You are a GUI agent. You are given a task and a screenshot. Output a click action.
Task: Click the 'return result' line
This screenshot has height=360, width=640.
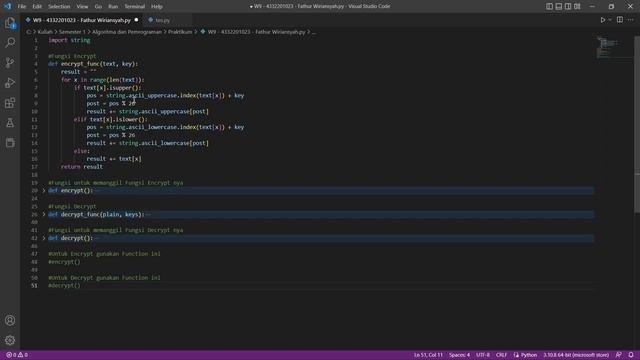tap(82, 167)
